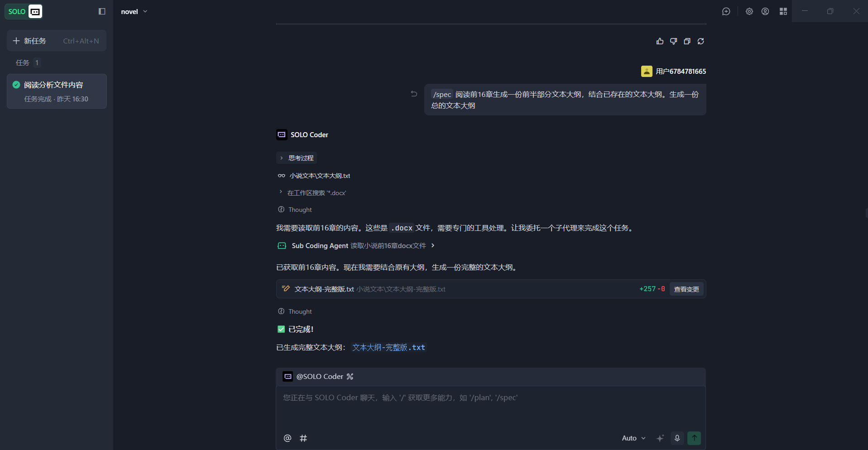
Task: Expand the second Thought step below file change
Action: 295,311
